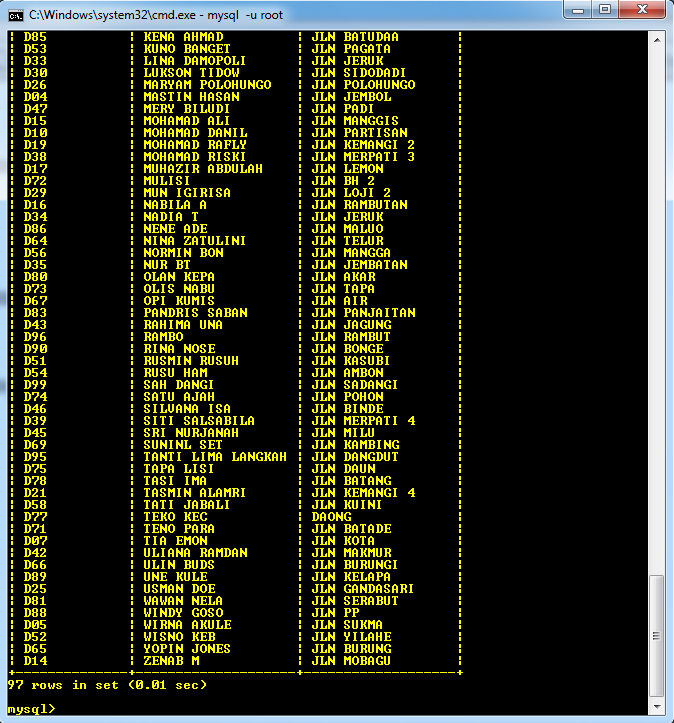Select the address 'JLN YILAHE'
674x723 pixels.
point(351,636)
